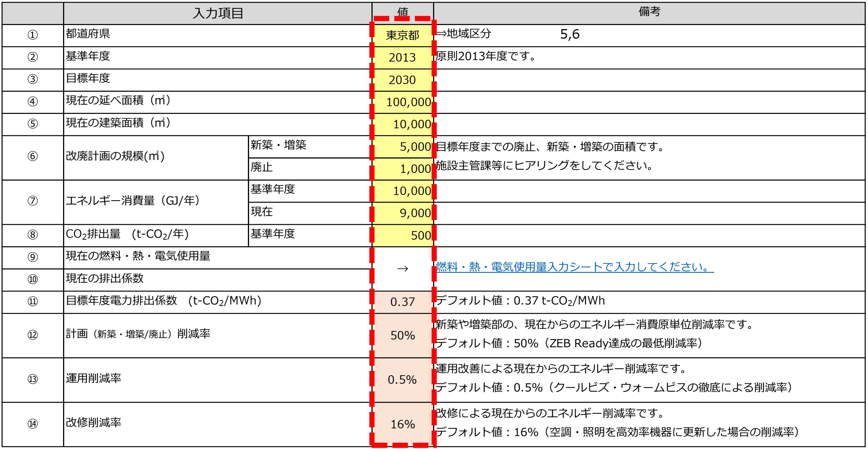This screenshot has height=449, width=868.
Task: Click the 入力項目 column header
Action: (x=218, y=13)
